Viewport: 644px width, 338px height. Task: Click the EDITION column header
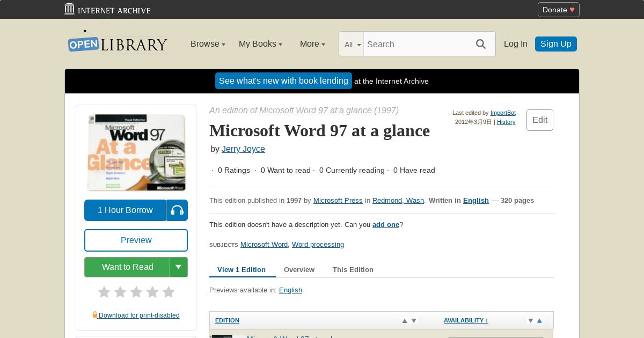[x=227, y=320]
